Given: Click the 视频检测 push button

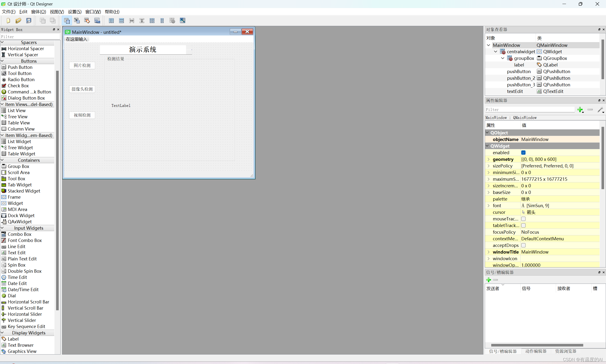Looking at the screenshot, I should tap(82, 115).
